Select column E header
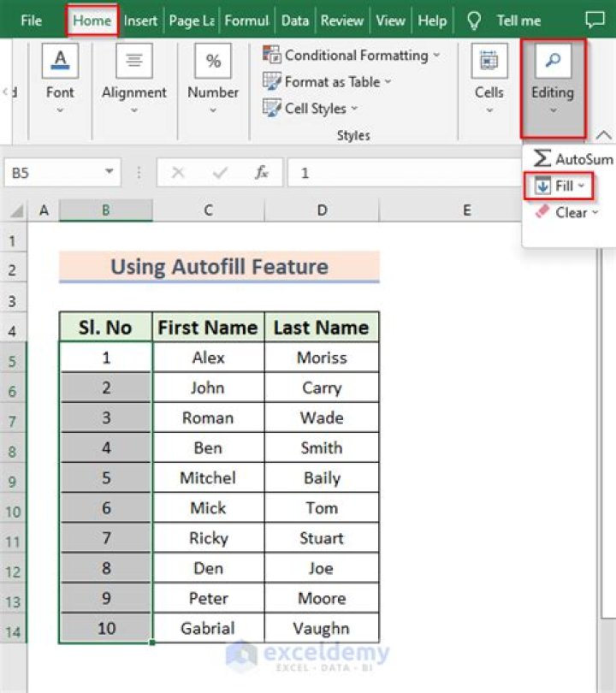 pyautogui.click(x=466, y=210)
